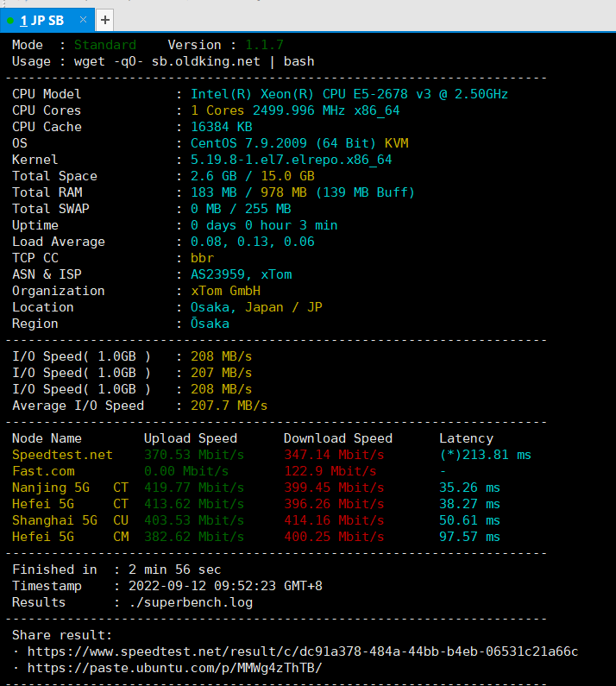Click Nanjing upload speed '419.77 Mbit/s'

194,488
